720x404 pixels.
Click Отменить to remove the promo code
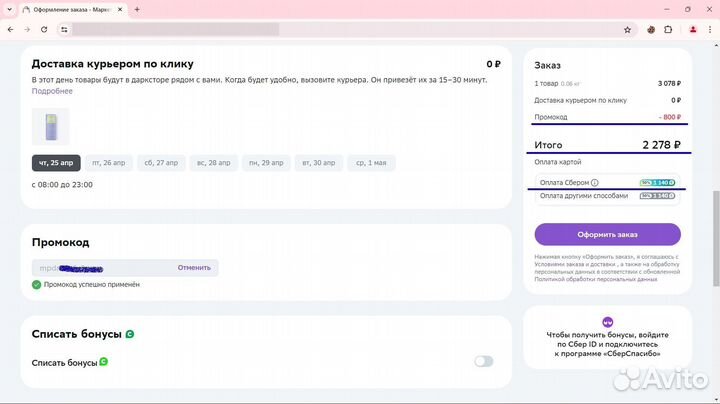coord(194,268)
